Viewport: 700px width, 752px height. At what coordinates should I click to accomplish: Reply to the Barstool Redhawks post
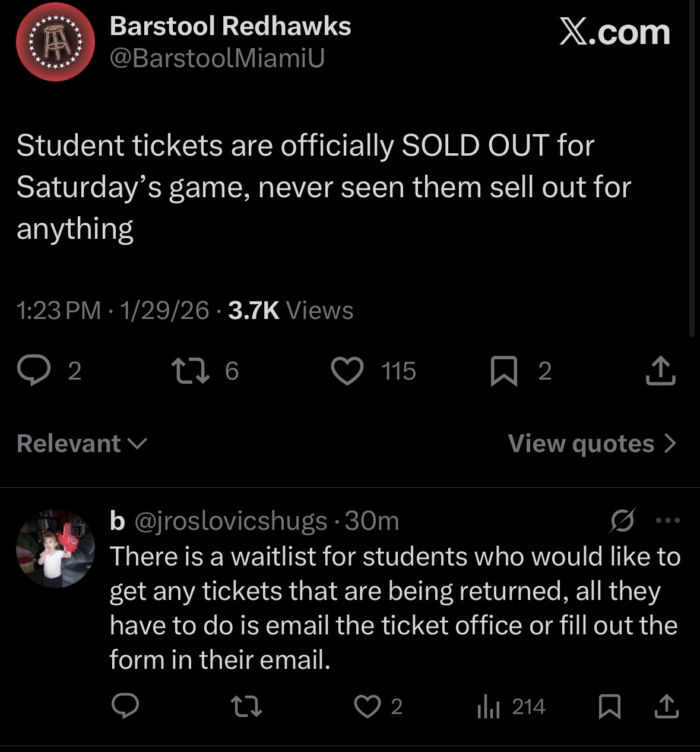33,371
